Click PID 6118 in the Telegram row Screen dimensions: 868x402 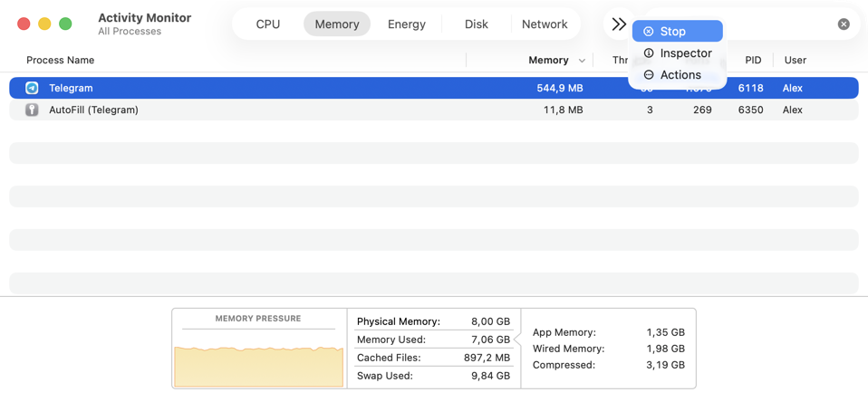click(x=750, y=88)
